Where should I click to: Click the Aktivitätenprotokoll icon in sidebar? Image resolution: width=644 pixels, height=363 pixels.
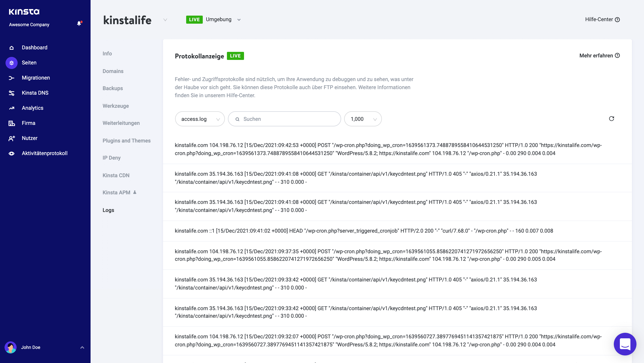pyautogui.click(x=12, y=153)
